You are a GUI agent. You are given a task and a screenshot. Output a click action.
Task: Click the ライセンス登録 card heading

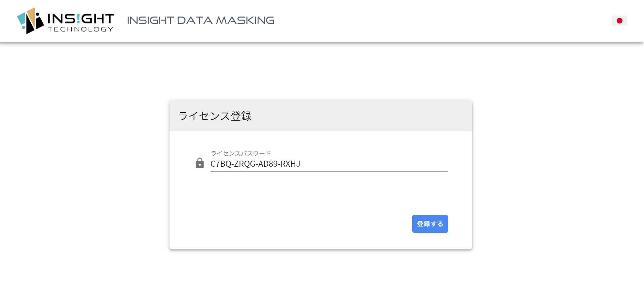215,116
